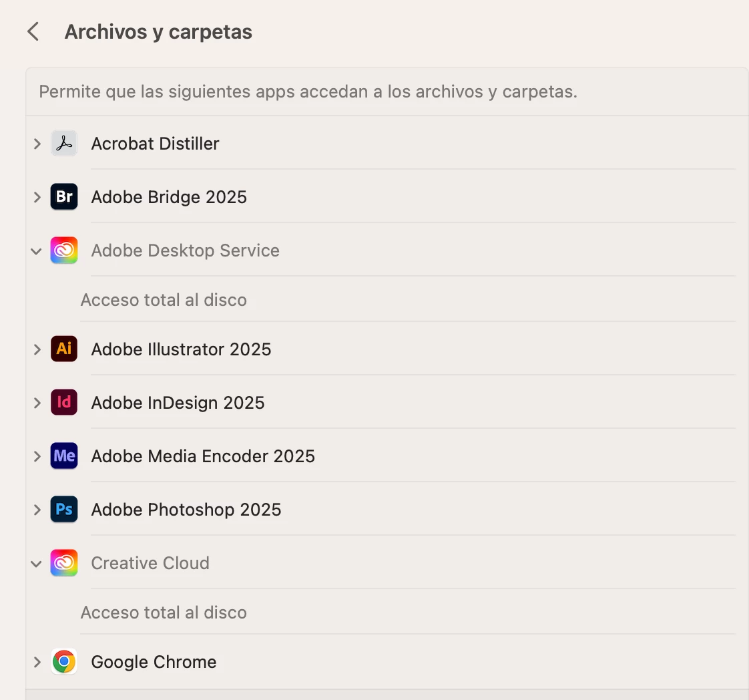Image resolution: width=749 pixels, height=700 pixels.
Task: Select the Adobe Desktop Service label
Action: pyautogui.click(x=186, y=250)
